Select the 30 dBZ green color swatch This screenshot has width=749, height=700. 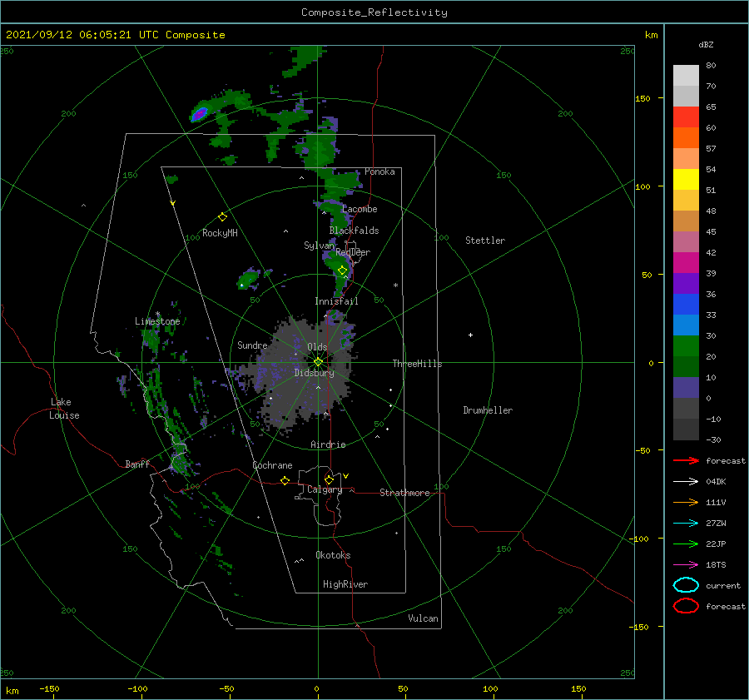click(686, 345)
